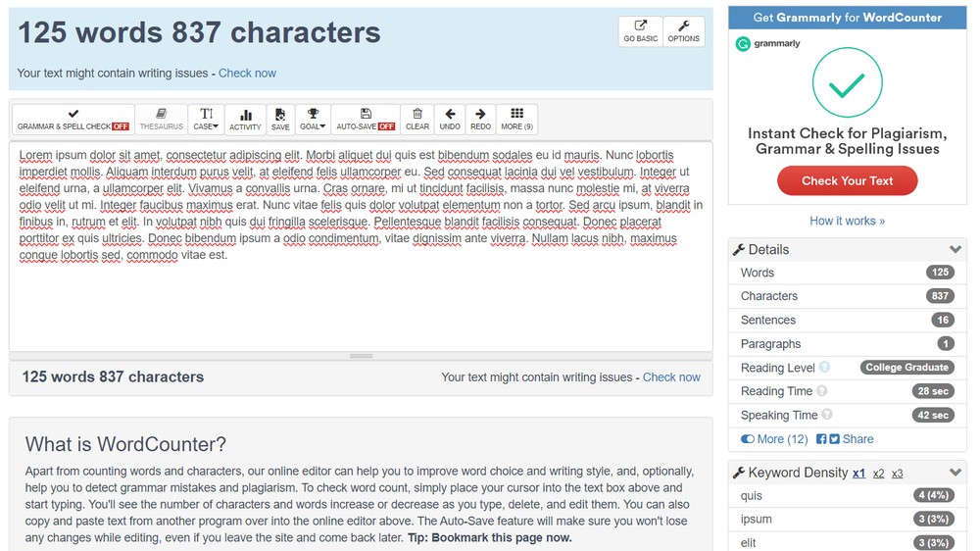This screenshot has height=551, width=980.
Task: Collapse the Keyword Density panel chevron
Action: 955,473
